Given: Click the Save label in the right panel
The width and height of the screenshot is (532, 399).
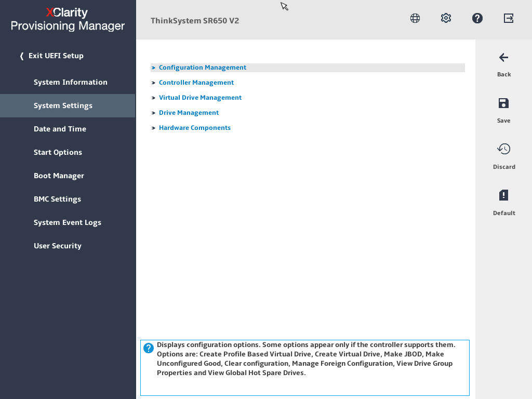Looking at the screenshot, I should 504,121.
